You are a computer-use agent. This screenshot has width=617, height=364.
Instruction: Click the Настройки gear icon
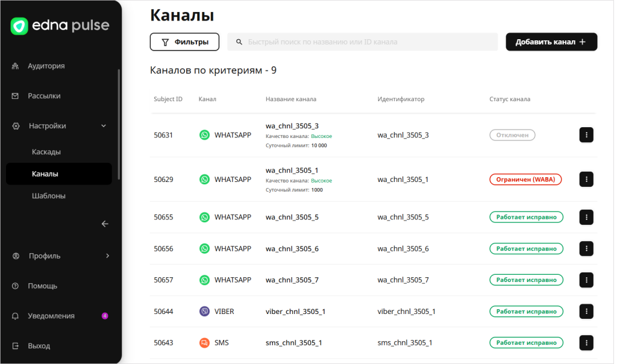(x=16, y=126)
